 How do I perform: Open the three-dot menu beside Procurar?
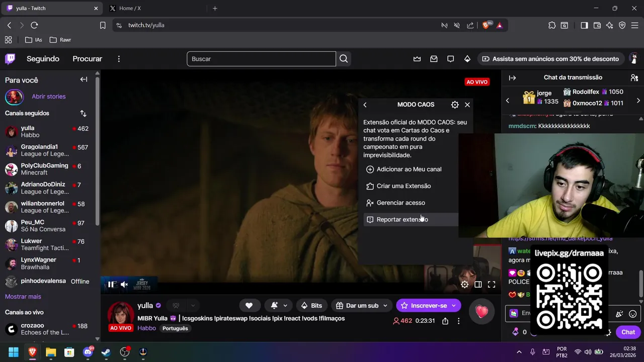coord(119,59)
